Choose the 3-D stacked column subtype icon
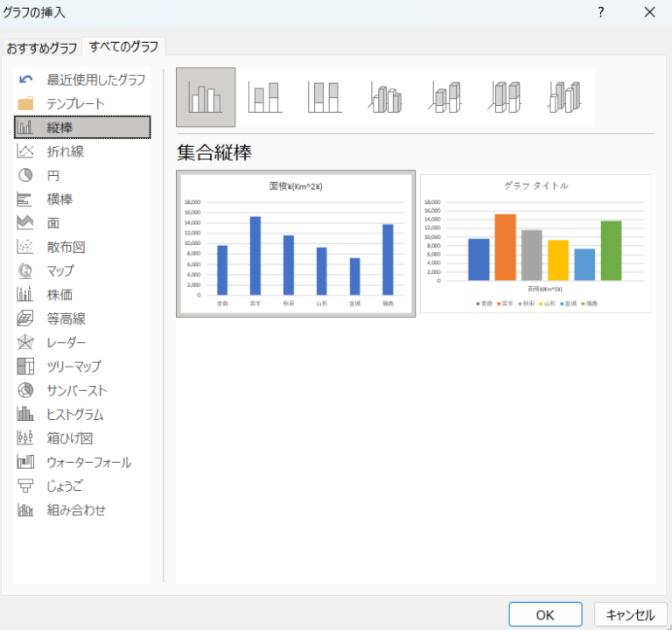Viewport: 672px width, 630px height. pos(444,97)
